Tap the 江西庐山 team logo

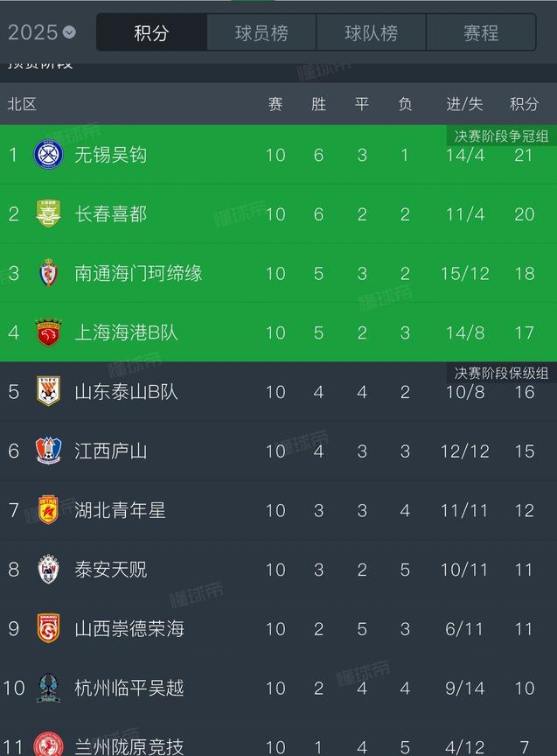point(48,451)
